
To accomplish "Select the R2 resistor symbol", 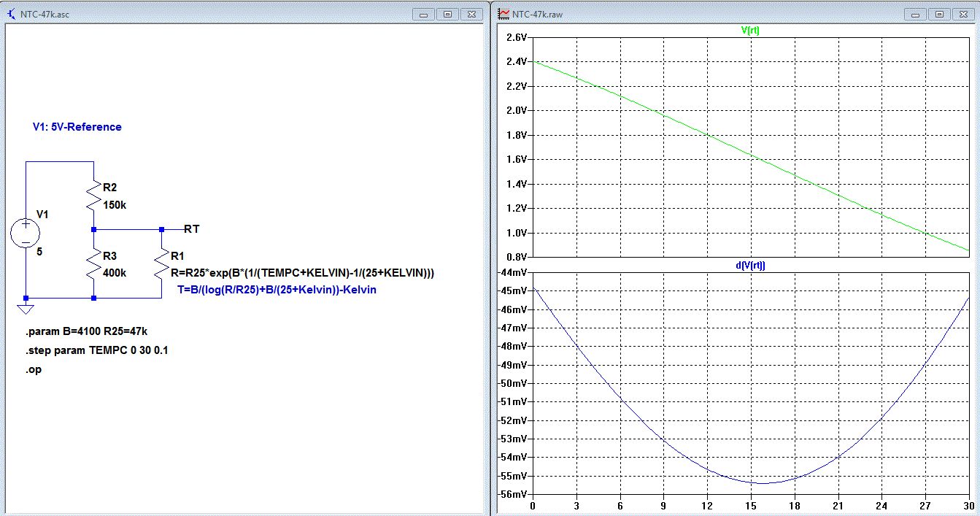I will [x=94, y=196].
